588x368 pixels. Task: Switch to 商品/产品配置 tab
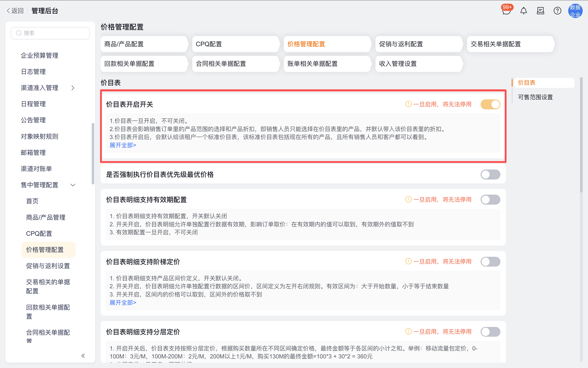tap(144, 44)
